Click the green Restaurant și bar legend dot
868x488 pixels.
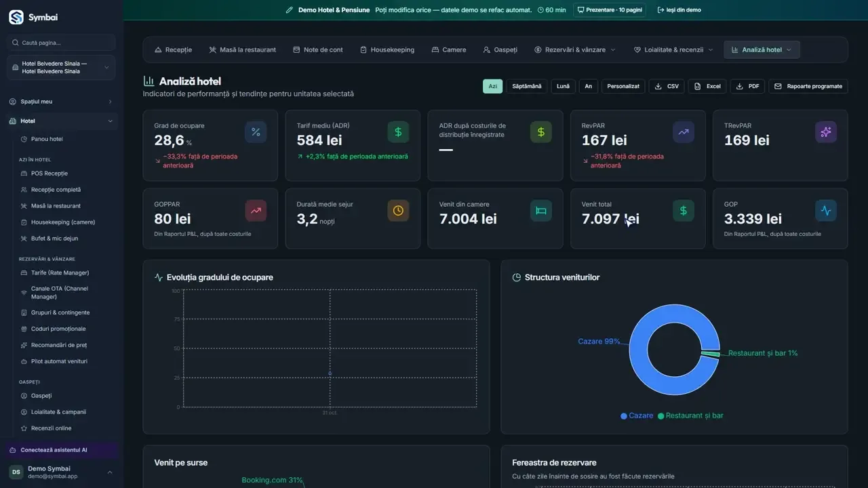coord(661,415)
